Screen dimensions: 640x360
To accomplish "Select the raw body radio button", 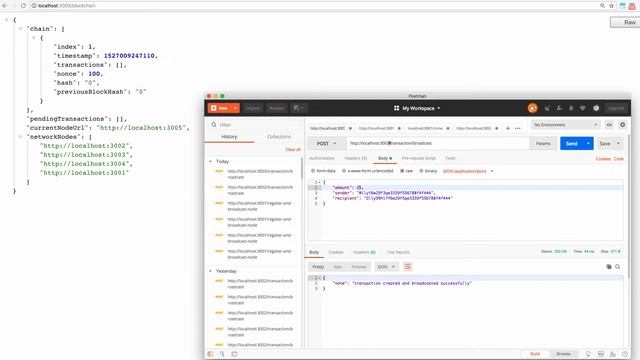I will (x=402, y=171).
